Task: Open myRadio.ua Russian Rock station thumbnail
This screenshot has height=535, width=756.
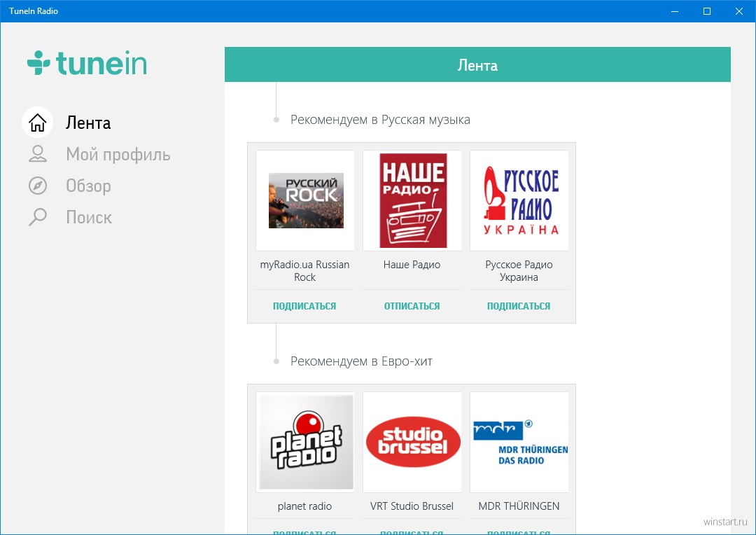Action: tap(305, 201)
